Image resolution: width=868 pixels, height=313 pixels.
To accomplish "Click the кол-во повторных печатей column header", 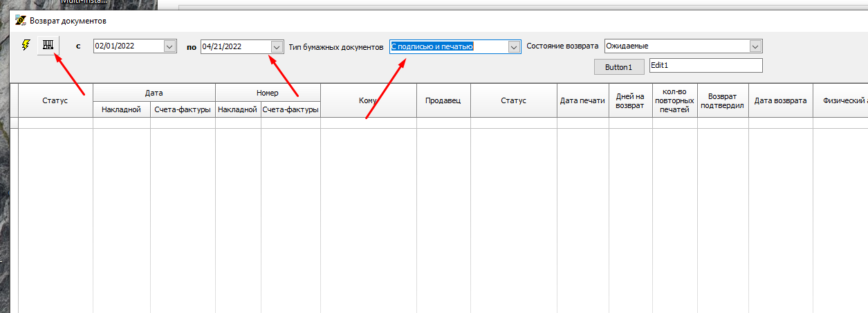I will pyautogui.click(x=674, y=100).
